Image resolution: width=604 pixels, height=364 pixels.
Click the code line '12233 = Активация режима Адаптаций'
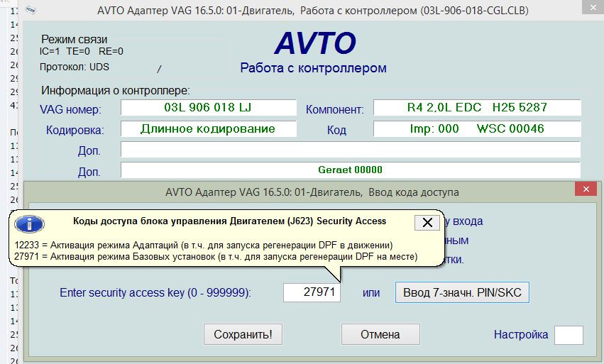204,245
